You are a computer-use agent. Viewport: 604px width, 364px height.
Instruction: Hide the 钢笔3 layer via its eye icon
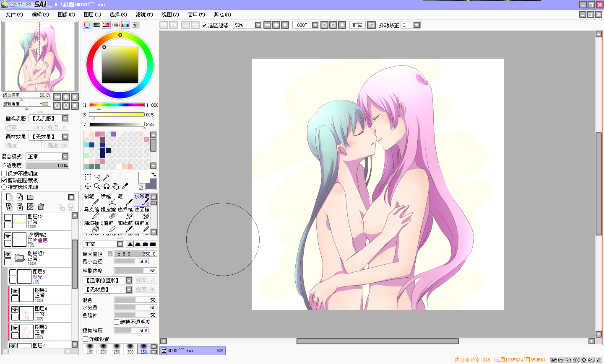click(8, 236)
